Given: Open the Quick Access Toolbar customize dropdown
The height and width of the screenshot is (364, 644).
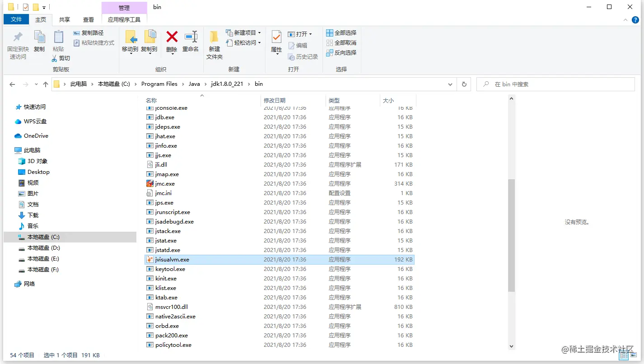Looking at the screenshot, I should pos(44,8).
